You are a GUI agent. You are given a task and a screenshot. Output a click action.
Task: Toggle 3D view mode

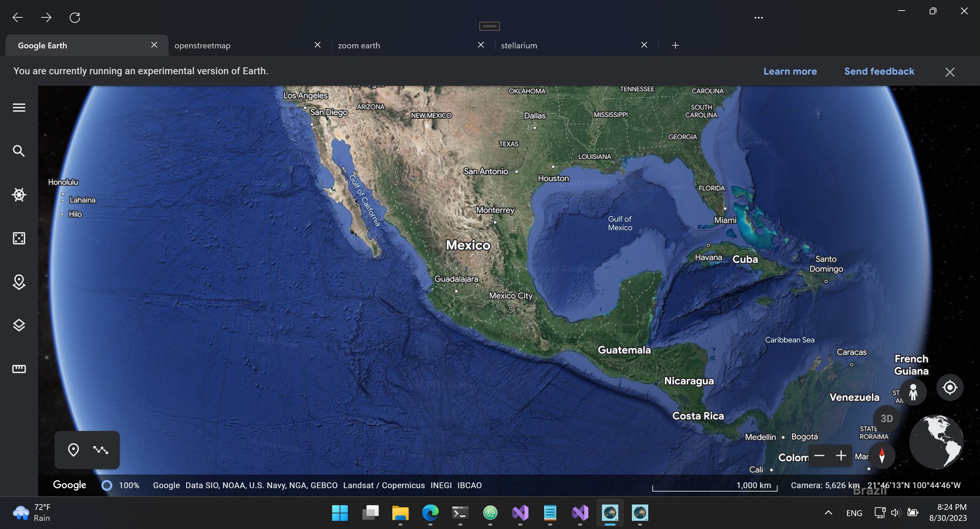click(x=886, y=418)
